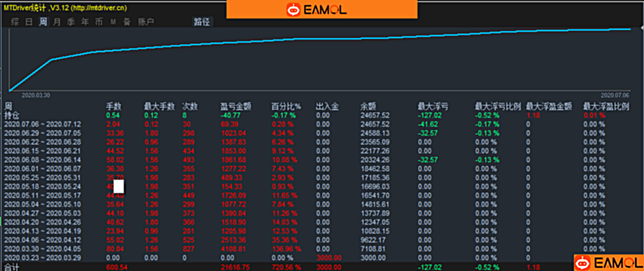Click the 余额 column header
The image size is (644, 271).
[x=368, y=107]
